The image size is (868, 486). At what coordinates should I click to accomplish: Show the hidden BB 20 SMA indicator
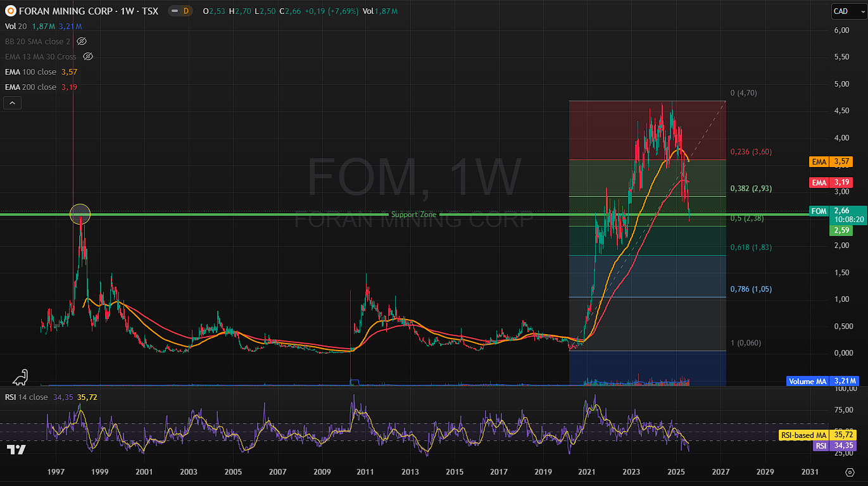point(81,41)
